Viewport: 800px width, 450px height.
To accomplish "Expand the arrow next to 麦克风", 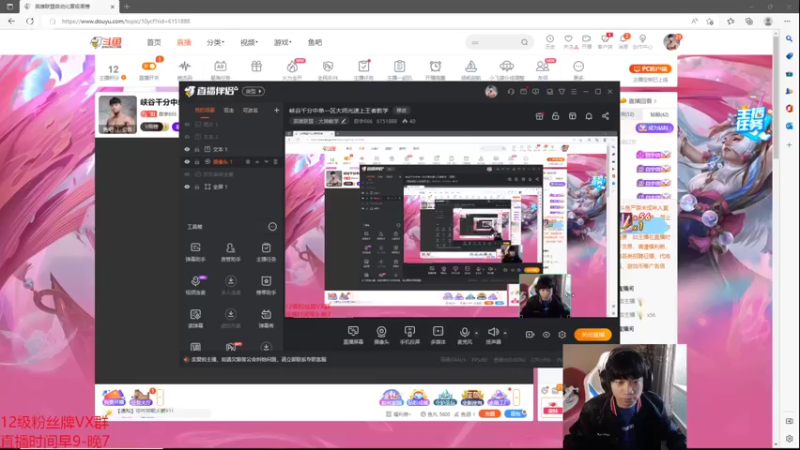I will [x=477, y=333].
